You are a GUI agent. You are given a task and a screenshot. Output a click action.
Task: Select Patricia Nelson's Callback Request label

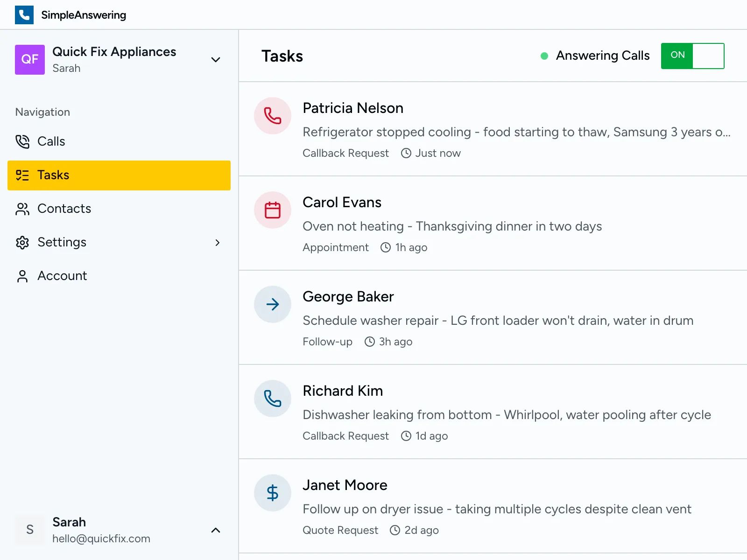[345, 153]
